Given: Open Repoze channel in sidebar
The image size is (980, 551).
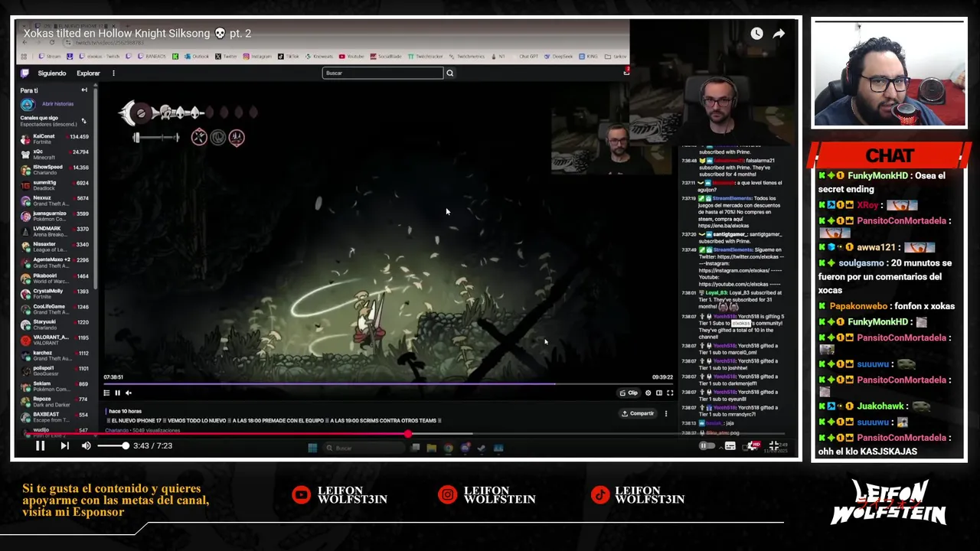Looking at the screenshot, I should (55, 402).
